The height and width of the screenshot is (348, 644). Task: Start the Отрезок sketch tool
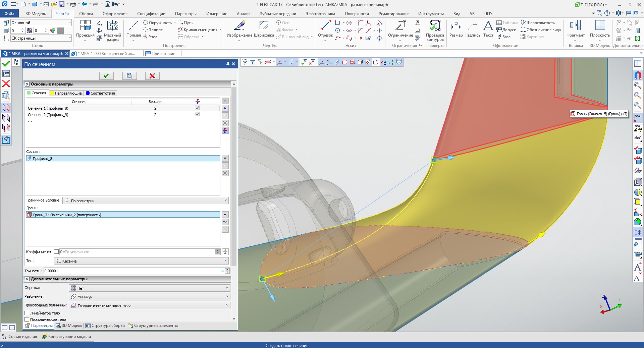(325, 30)
